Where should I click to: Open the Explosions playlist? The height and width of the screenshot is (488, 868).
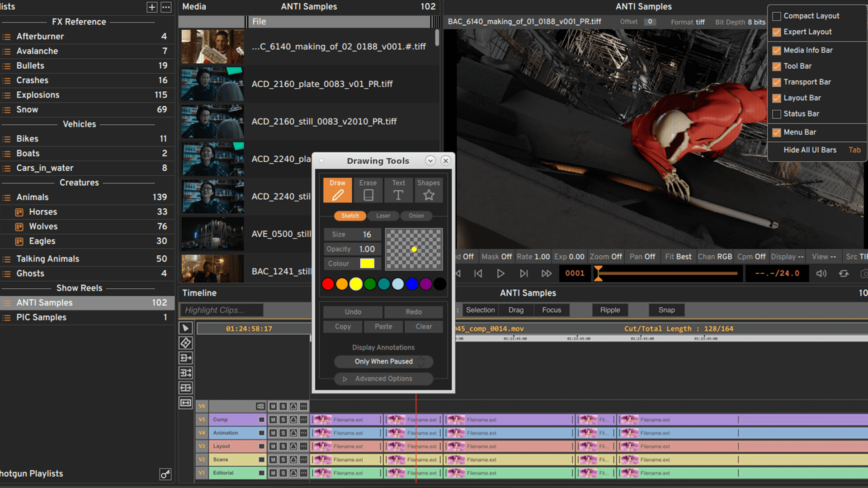point(38,95)
